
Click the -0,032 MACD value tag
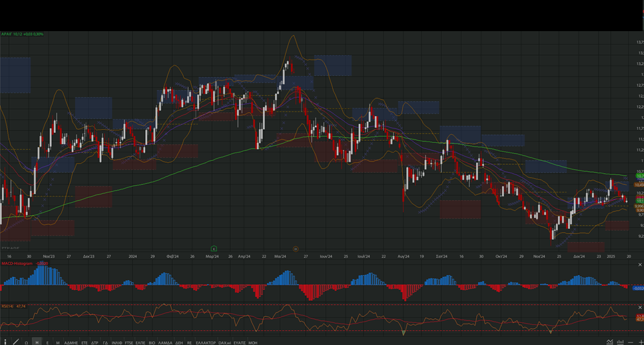pos(639,288)
